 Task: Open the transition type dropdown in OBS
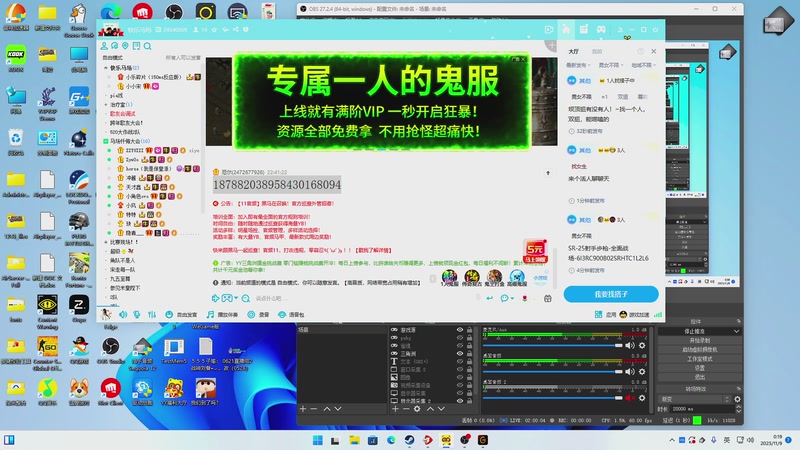693,399
